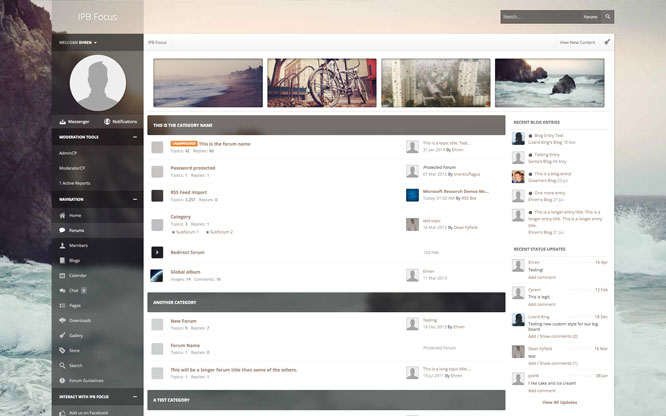Click the Calendar icon in sidebar
Image resolution: width=666 pixels, height=416 pixels.
tap(62, 275)
